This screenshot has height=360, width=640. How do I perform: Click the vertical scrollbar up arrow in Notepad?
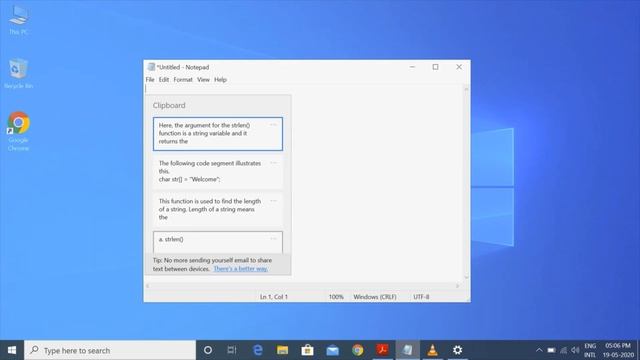coord(466,89)
